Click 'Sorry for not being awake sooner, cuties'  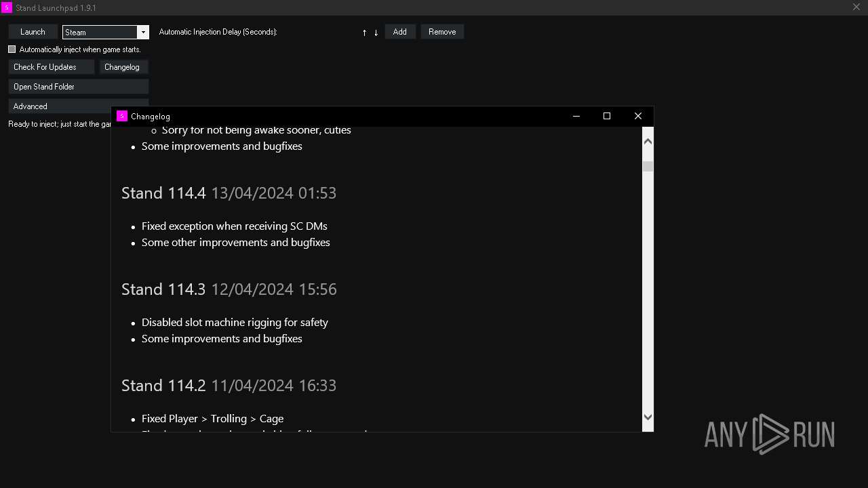point(256,130)
